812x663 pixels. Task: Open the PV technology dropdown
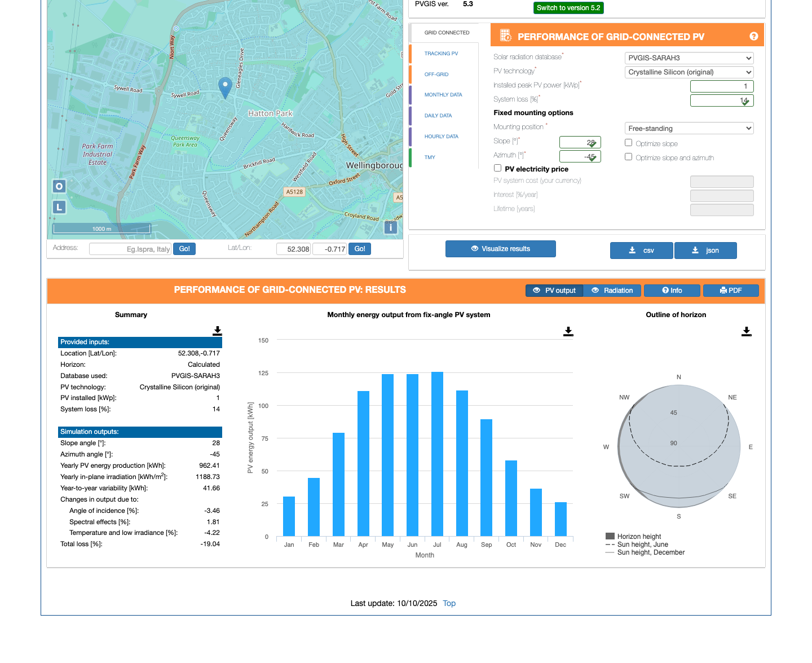689,72
